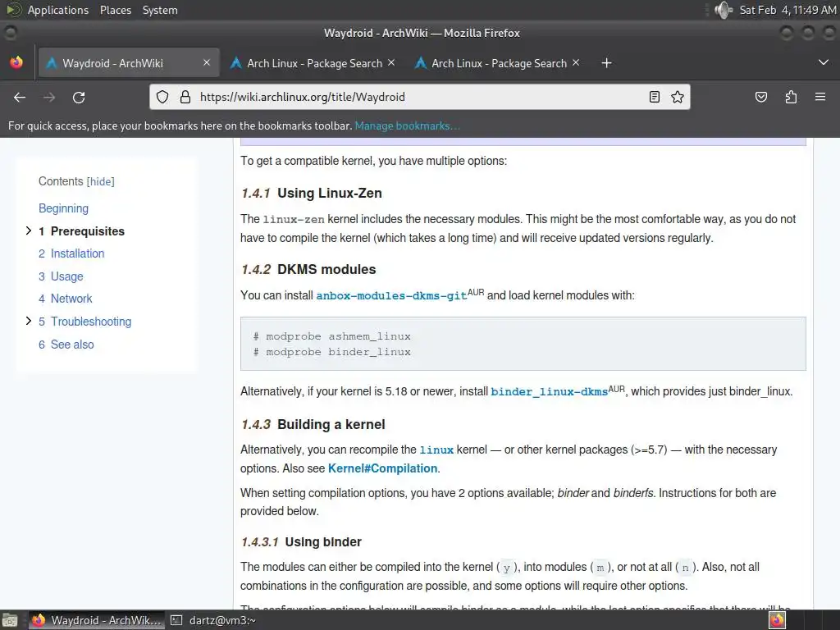View site security padlock details

tap(185, 97)
